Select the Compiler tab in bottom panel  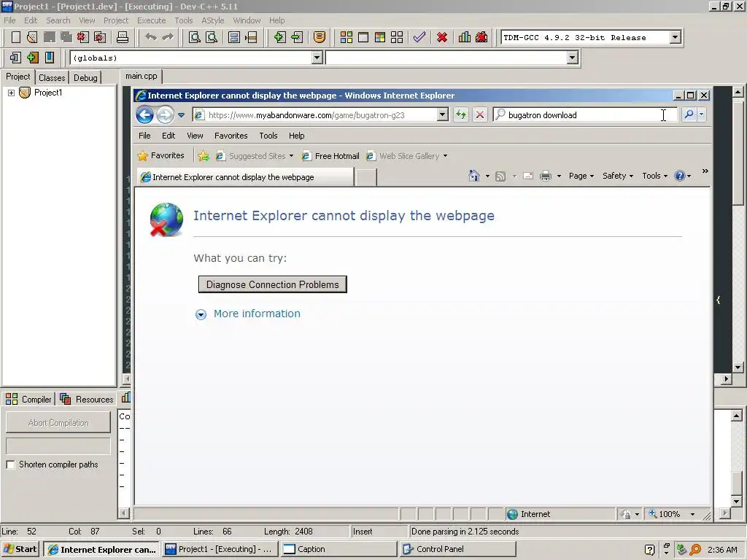point(29,399)
